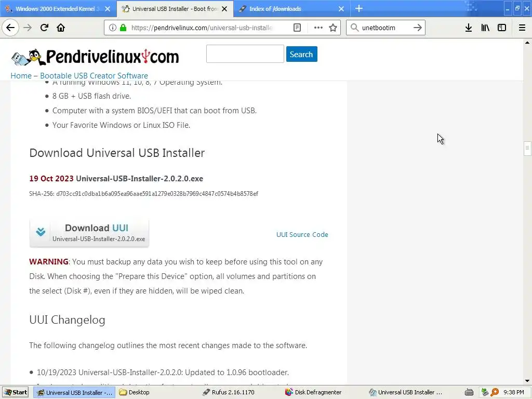Open the browser home page
Image resolution: width=532 pixels, height=399 pixels.
tap(61, 28)
